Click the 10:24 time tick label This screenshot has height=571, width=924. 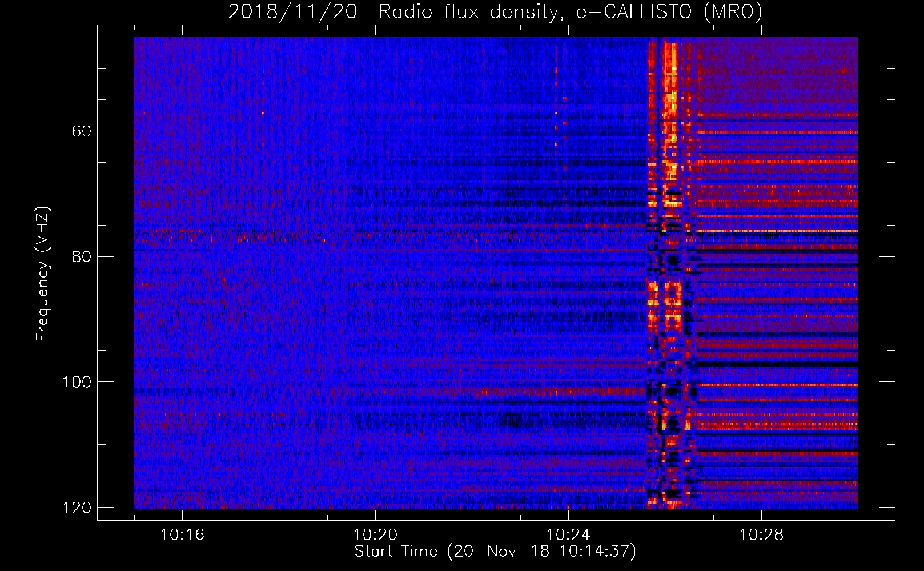[568, 534]
